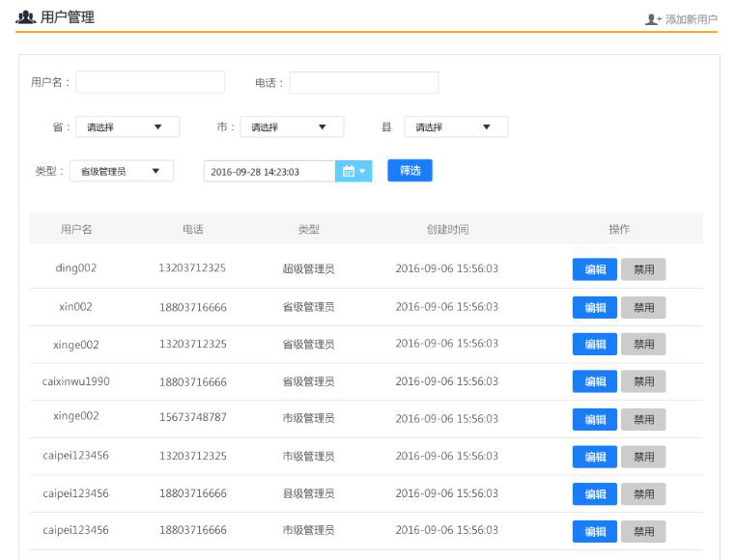This screenshot has width=735, height=560.
Task: Disable the last caipei123456 row
Action: 643,531
